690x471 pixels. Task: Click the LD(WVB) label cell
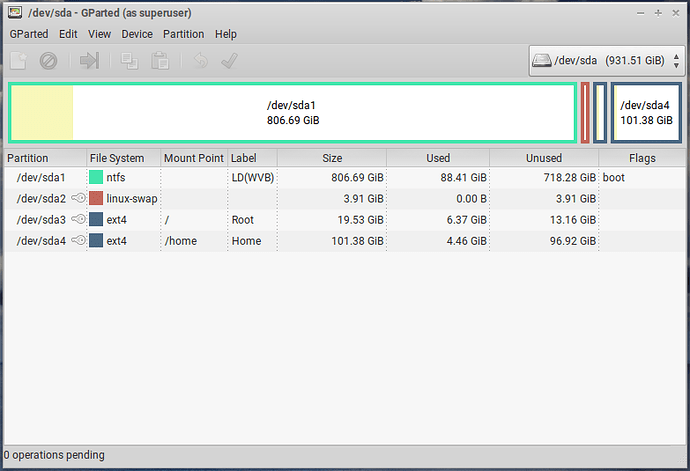[x=253, y=177]
